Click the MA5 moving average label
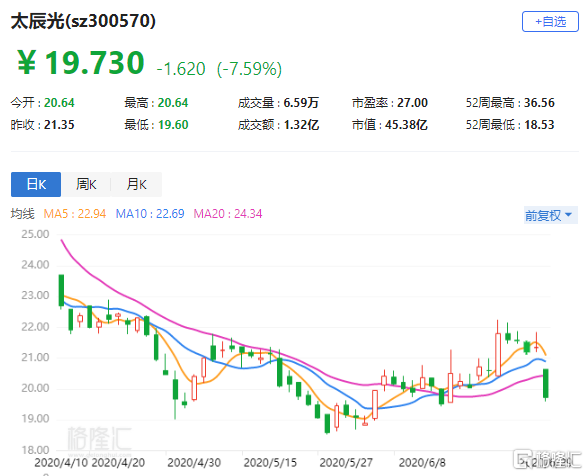The width and height of the screenshot is (588, 476). (x=75, y=214)
